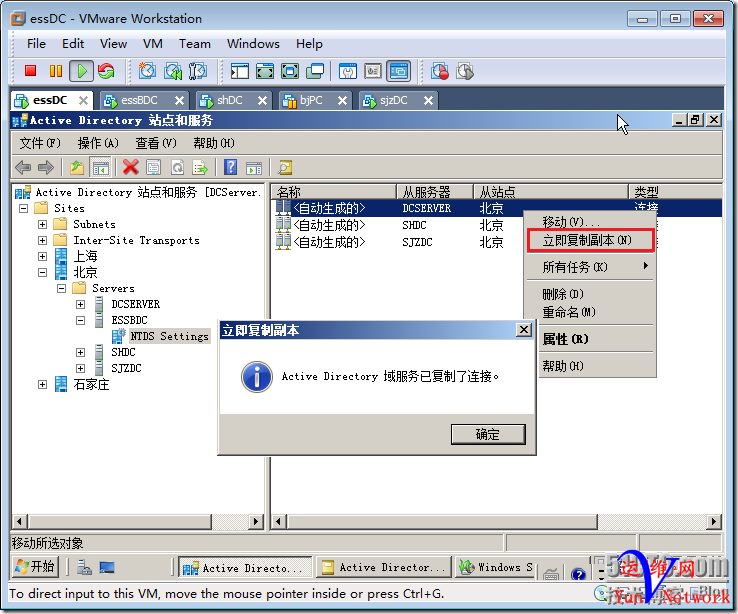Click the right pane horizontal scrollbar

[442, 521]
